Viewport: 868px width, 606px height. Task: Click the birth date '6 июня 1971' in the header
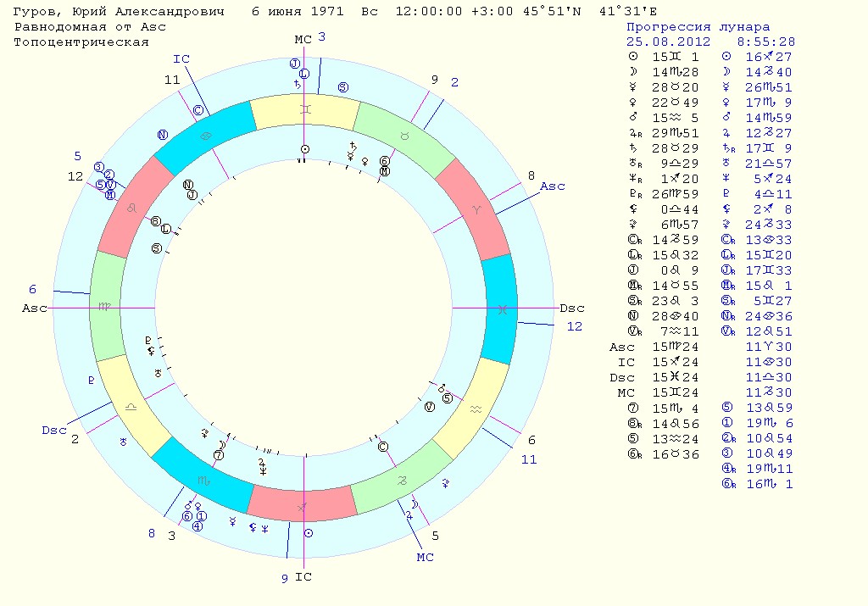(x=298, y=12)
